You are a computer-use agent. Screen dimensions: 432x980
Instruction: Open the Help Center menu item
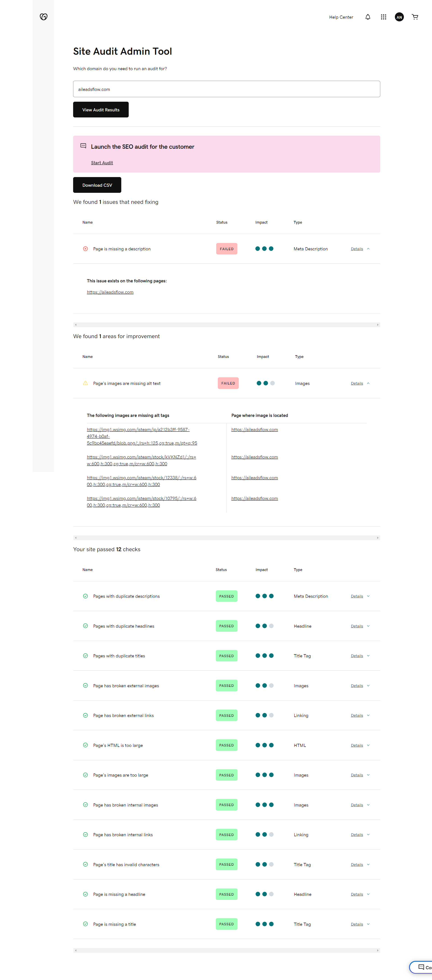pos(341,17)
